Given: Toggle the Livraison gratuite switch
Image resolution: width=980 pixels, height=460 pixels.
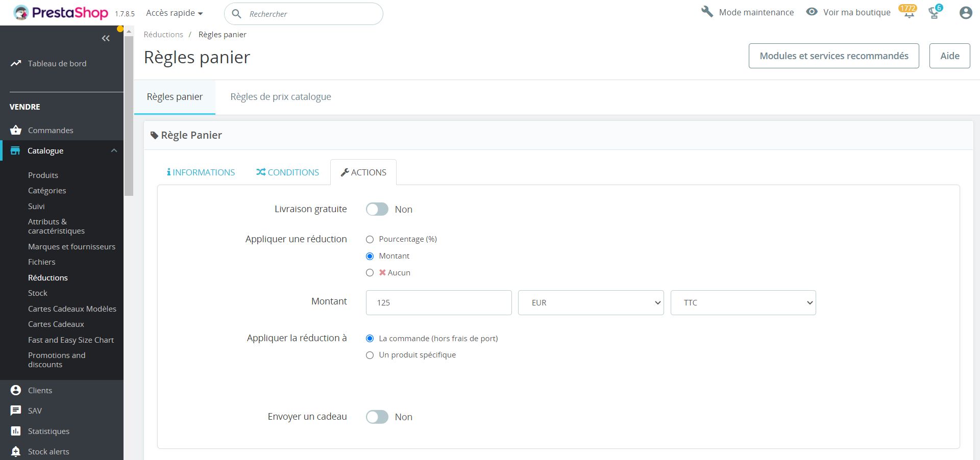Looking at the screenshot, I should (x=377, y=209).
